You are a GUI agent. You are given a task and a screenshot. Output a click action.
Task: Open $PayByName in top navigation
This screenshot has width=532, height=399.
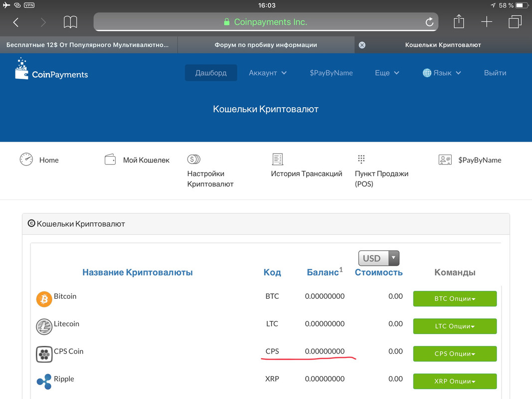tap(331, 73)
